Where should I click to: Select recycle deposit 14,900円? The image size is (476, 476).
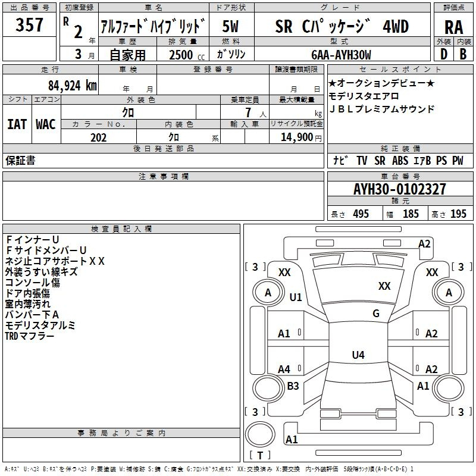point(301,137)
